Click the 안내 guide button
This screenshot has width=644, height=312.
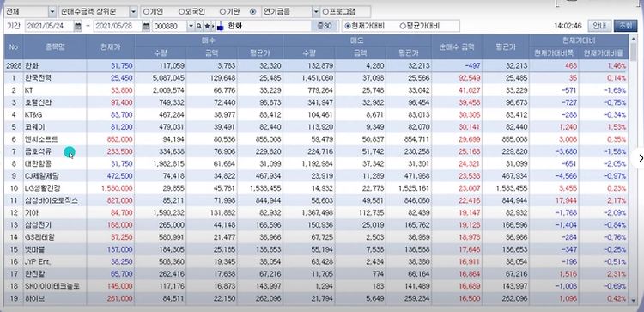pyautogui.click(x=599, y=26)
